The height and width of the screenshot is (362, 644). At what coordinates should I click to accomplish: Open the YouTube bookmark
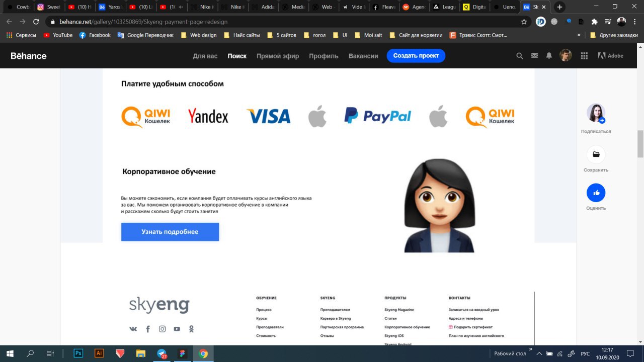click(58, 35)
